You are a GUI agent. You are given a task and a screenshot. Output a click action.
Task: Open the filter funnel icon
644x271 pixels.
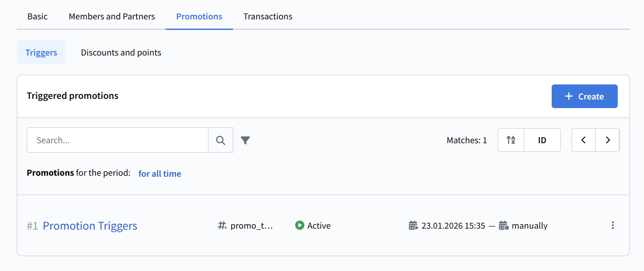(x=245, y=140)
